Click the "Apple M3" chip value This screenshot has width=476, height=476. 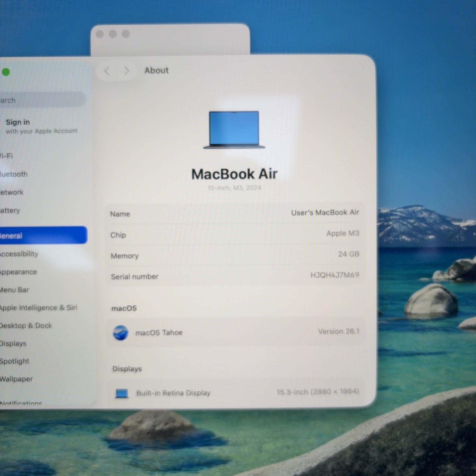(343, 233)
